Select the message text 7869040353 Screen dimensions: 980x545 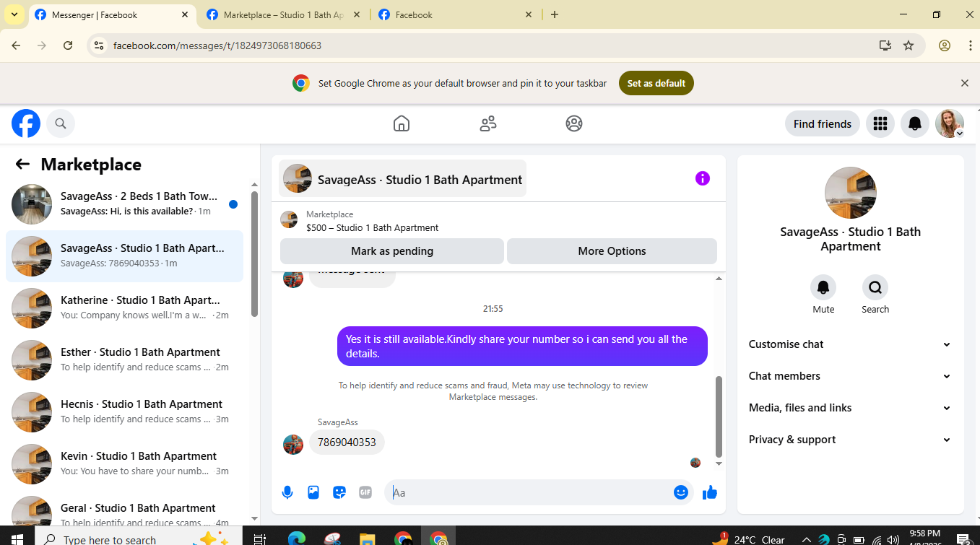[x=347, y=442]
